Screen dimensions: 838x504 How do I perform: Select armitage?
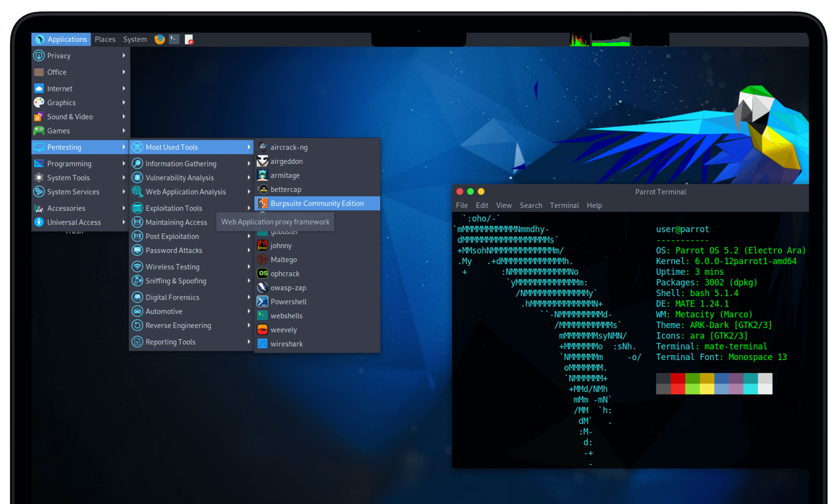click(285, 175)
